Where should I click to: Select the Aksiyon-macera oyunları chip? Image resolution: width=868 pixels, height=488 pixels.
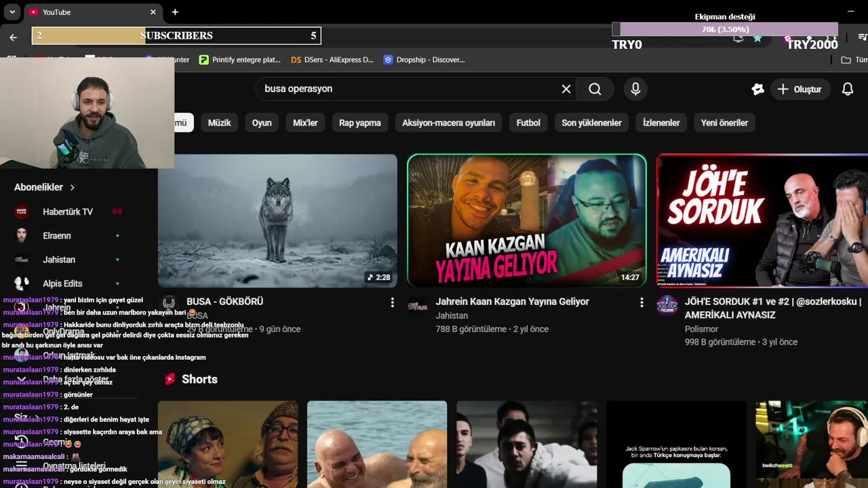pos(448,123)
